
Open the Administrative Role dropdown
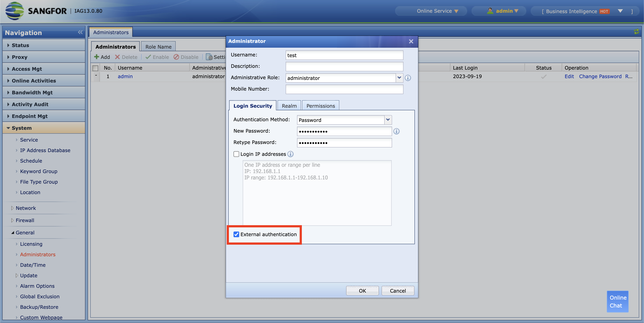coord(399,78)
